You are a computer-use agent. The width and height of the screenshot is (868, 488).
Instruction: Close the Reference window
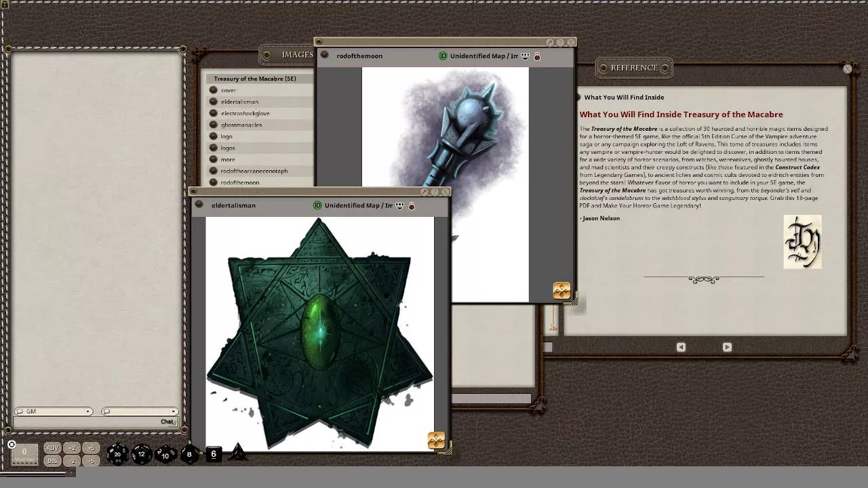pos(847,68)
